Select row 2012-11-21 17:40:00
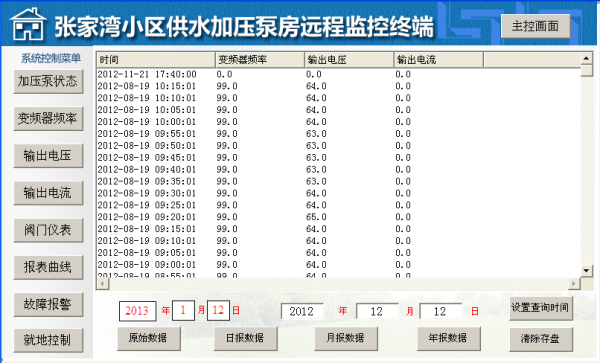Image resolution: width=600 pixels, height=363 pixels. coord(338,74)
